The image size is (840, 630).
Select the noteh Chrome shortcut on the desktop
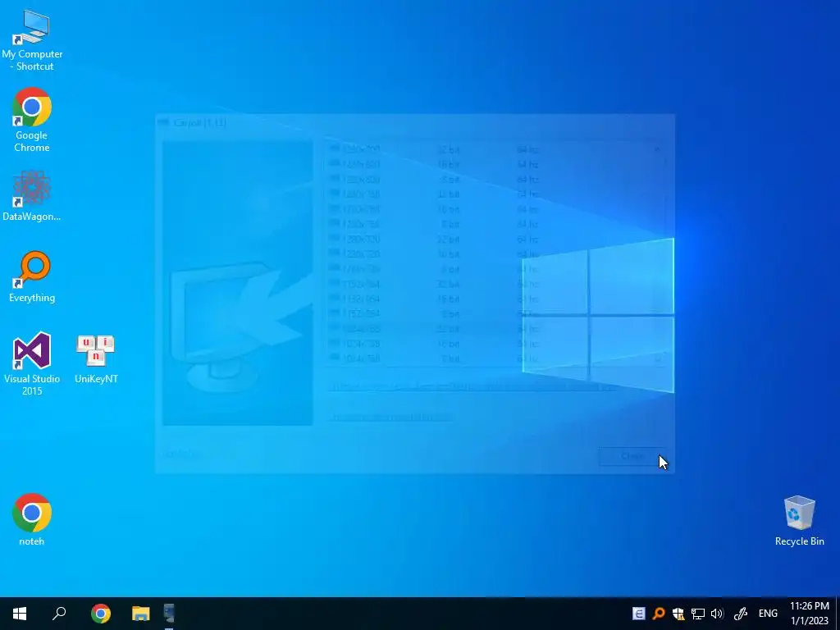pyautogui.click(x=32, y=519)
